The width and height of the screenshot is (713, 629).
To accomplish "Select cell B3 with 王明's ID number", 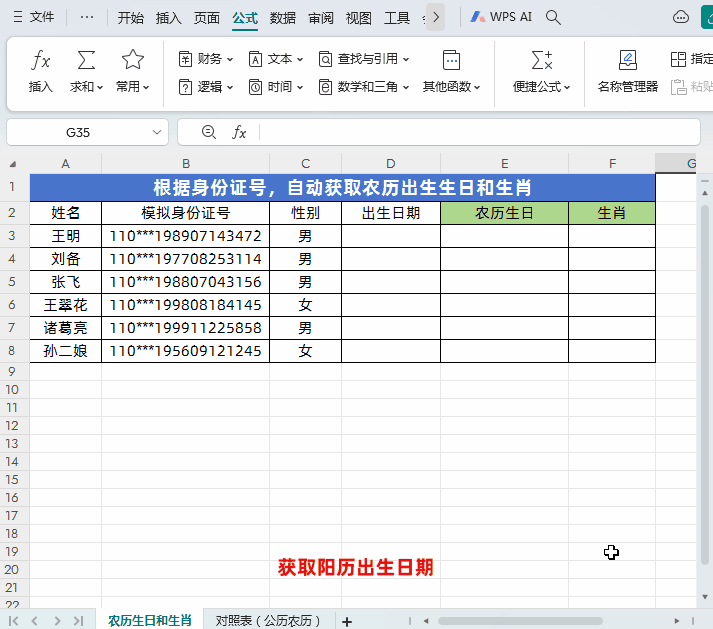I will pyautogui.click(x=185, y=236).
